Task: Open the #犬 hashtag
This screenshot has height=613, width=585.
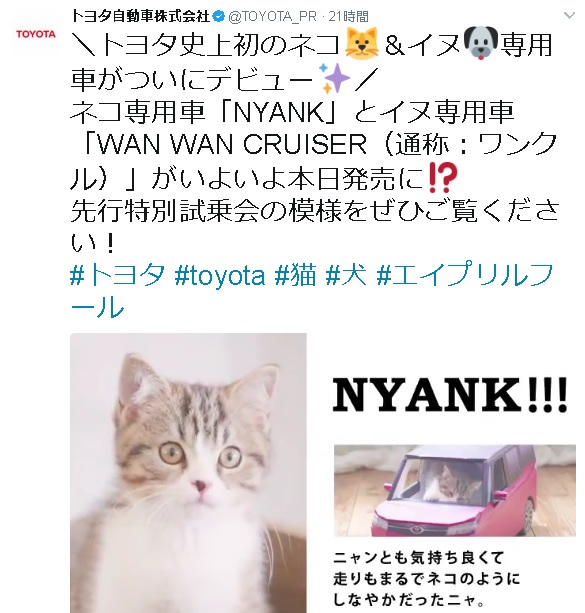Action: 346,274
